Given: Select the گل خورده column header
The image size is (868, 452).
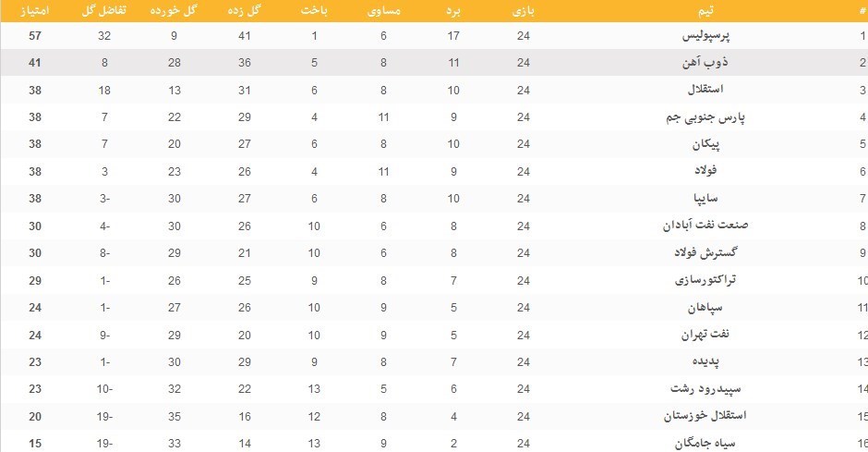Looking at the screenshot, I should pyautogui.click(x=174, y=10).
